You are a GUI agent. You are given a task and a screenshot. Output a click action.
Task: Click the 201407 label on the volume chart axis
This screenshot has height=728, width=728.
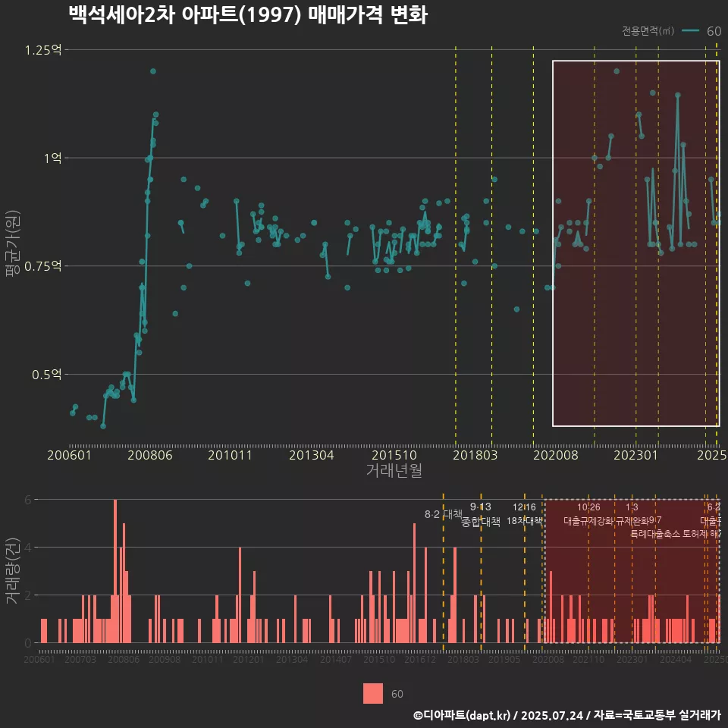coord(336,659)
